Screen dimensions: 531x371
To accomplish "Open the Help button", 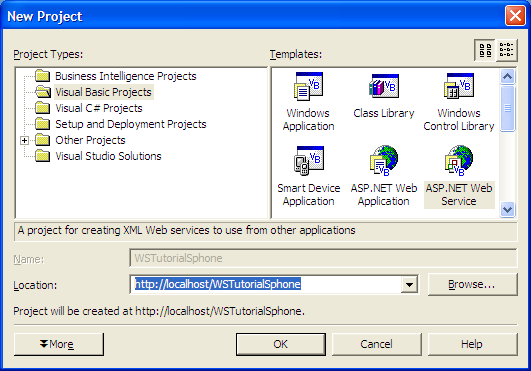I will [x=472, y=344].
